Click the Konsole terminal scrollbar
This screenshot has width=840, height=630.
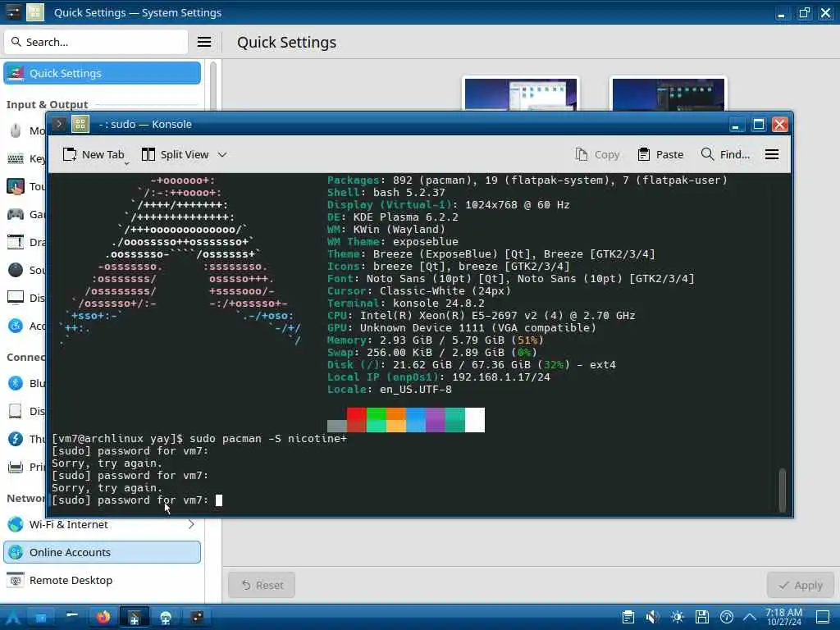(782, 490)
